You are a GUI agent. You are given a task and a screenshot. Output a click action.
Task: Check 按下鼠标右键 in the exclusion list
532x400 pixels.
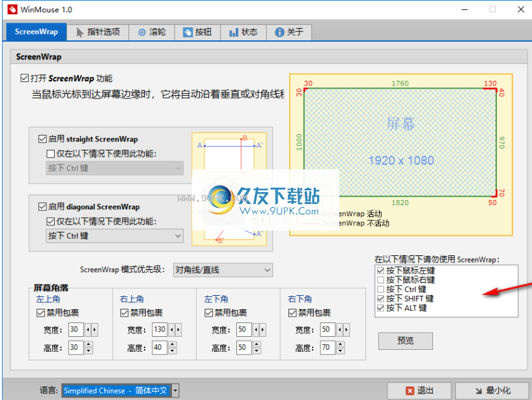pos(380,279)
